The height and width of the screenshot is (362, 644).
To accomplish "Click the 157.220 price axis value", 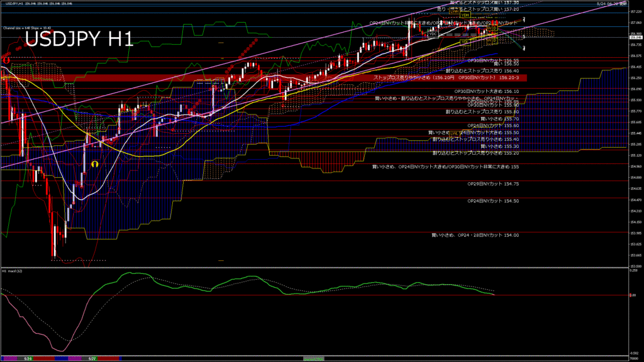I will click(x=635, y=12).
